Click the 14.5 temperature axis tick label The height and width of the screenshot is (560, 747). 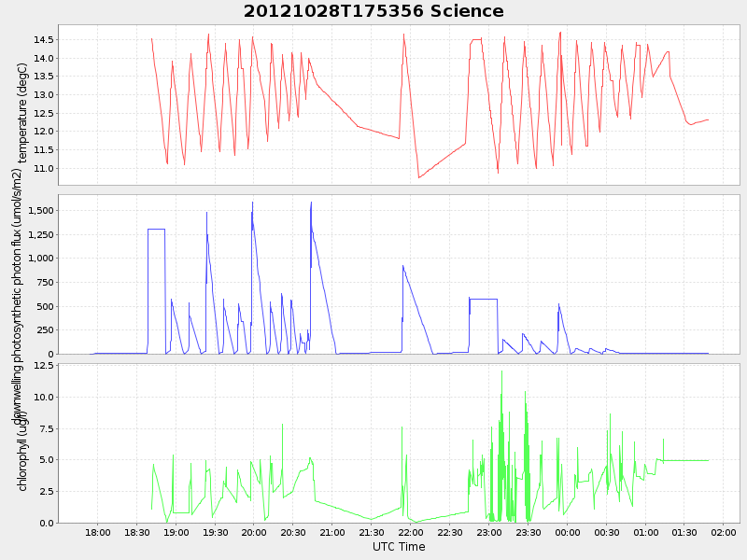click(43, 40)
